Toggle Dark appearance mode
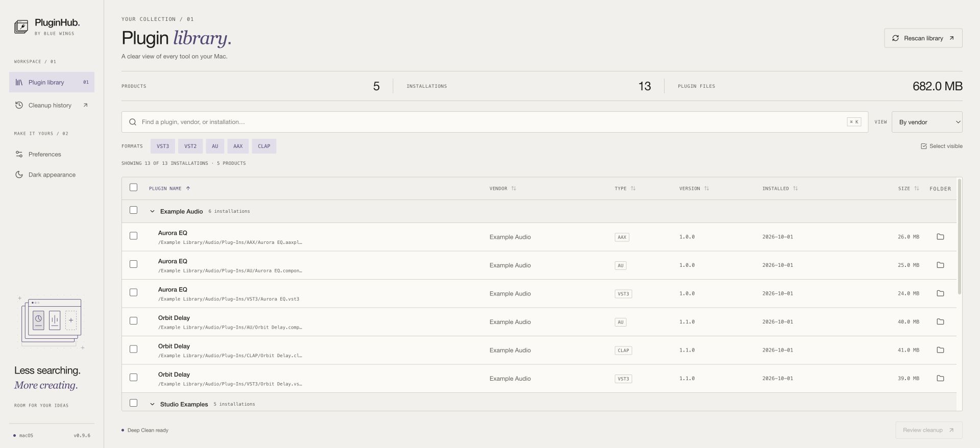This screenshot has width=980, height=448. (52, 175)
